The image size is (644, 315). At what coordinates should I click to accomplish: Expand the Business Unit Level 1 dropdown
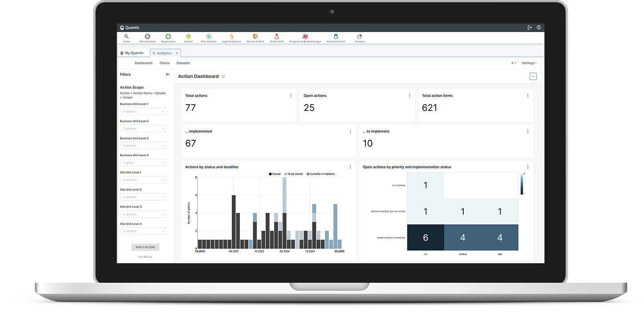(x=143, y=111)
